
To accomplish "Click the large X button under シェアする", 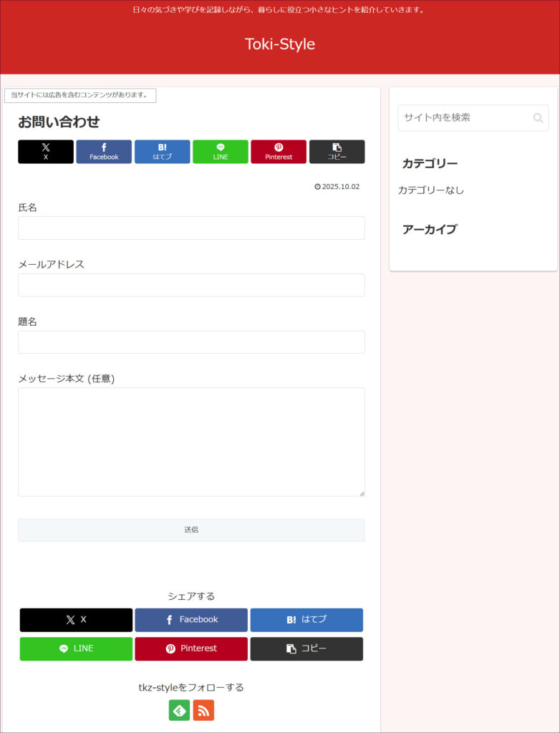I will point(76,620).
